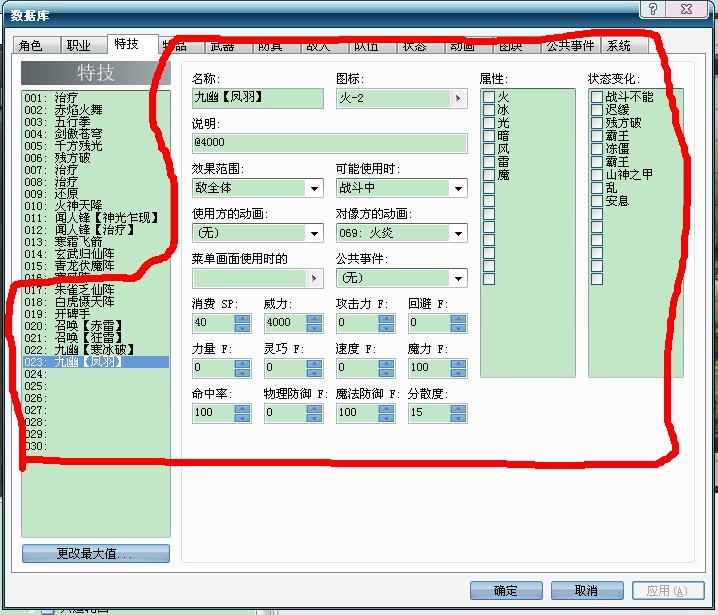
Task: Open the 系统 tab
Action: [624, 45]
